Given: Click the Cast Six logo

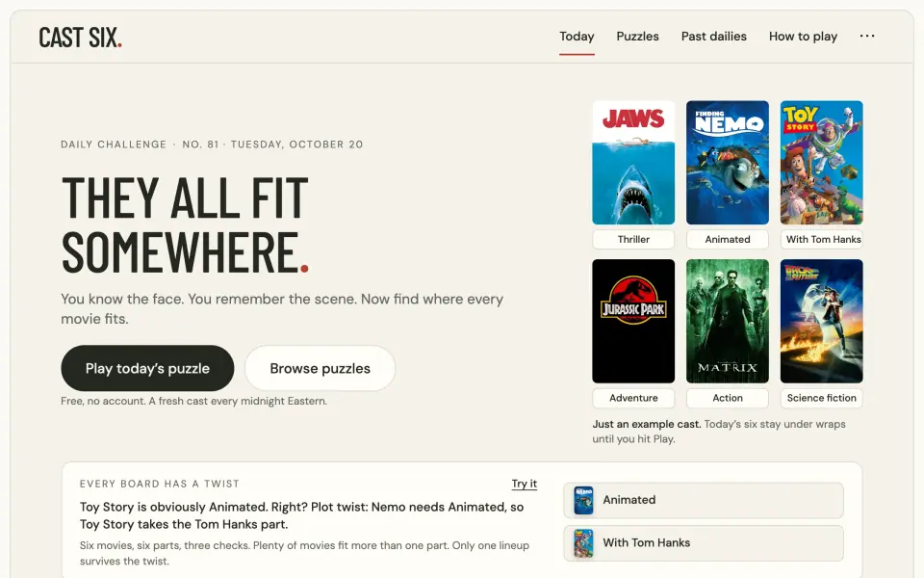Looking at the screenshot, I should point(80,38).
